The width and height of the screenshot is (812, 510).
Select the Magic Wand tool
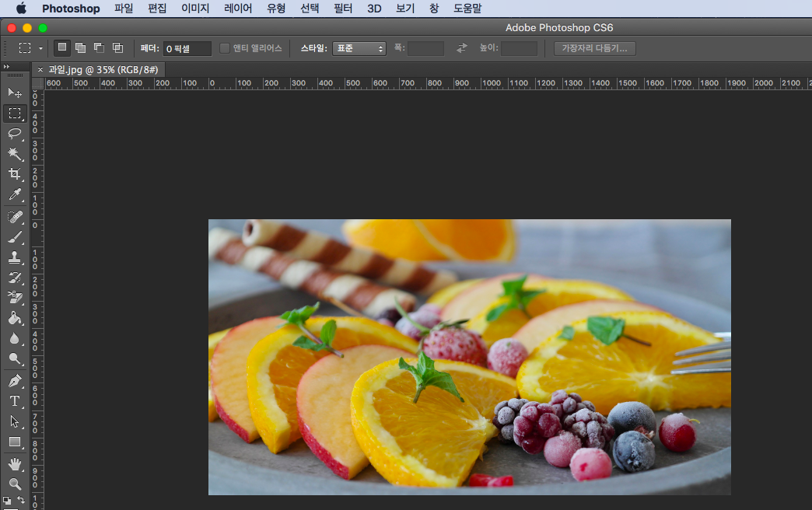[15, 154]
